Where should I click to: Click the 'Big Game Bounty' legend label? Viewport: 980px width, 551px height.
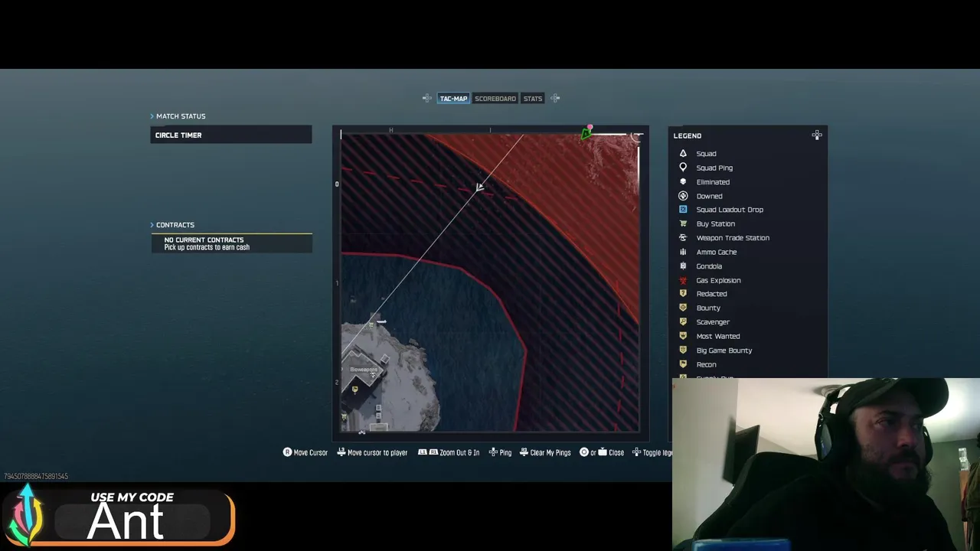pyautogui.click(x=724, y=350)
